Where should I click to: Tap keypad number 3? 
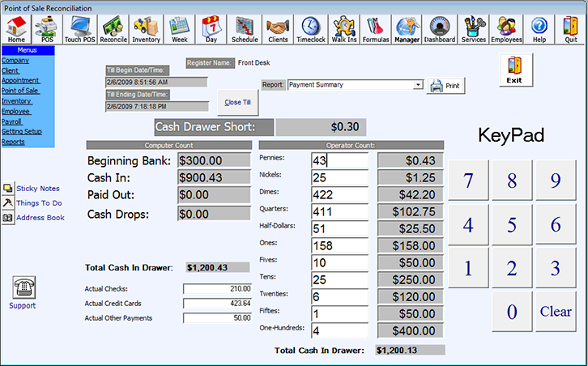pyautogui.click(x=556, y=268)
